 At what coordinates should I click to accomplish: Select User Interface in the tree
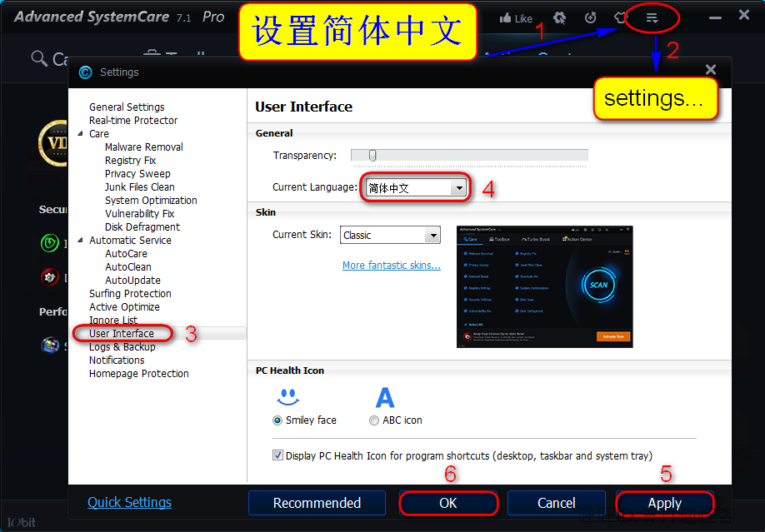click(122, 334)
